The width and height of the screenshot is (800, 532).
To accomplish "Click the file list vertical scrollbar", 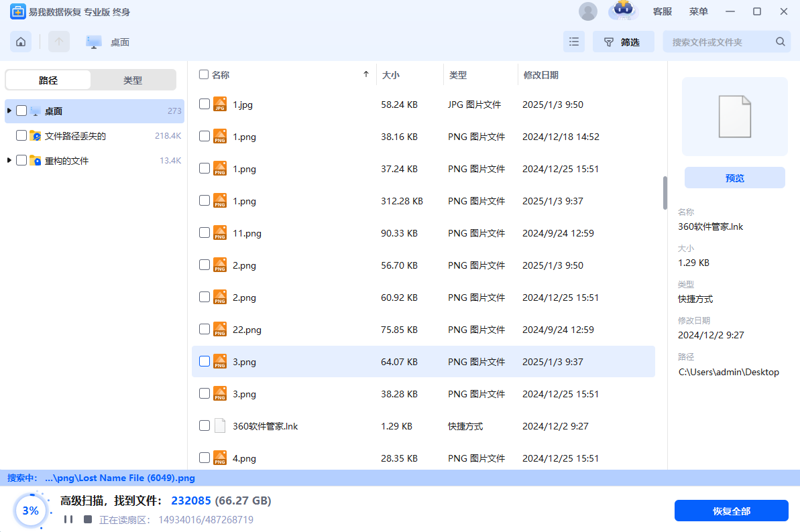I will tap(665, 192).
